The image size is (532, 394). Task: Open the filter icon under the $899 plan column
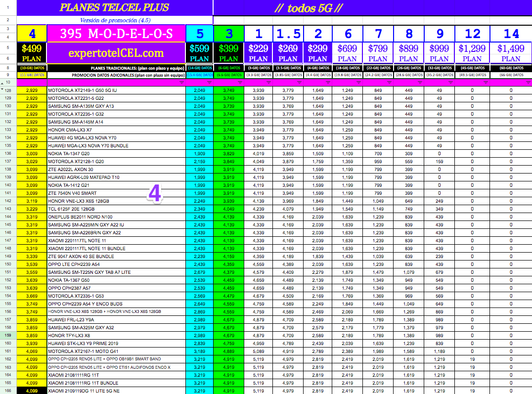tap(420, 83)
